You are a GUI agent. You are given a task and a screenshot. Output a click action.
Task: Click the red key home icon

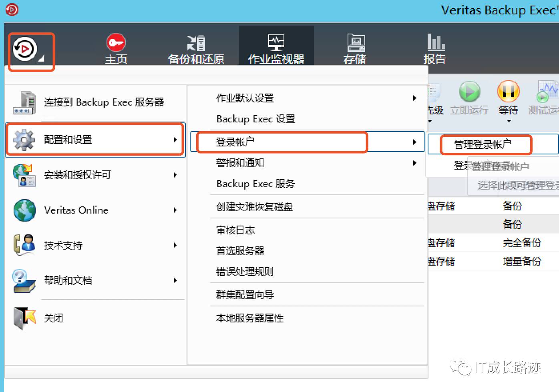[x=116, y=43]
